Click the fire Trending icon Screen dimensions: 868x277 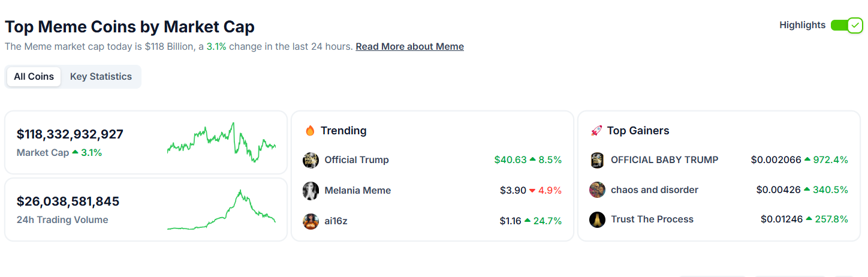coord(310,130)
